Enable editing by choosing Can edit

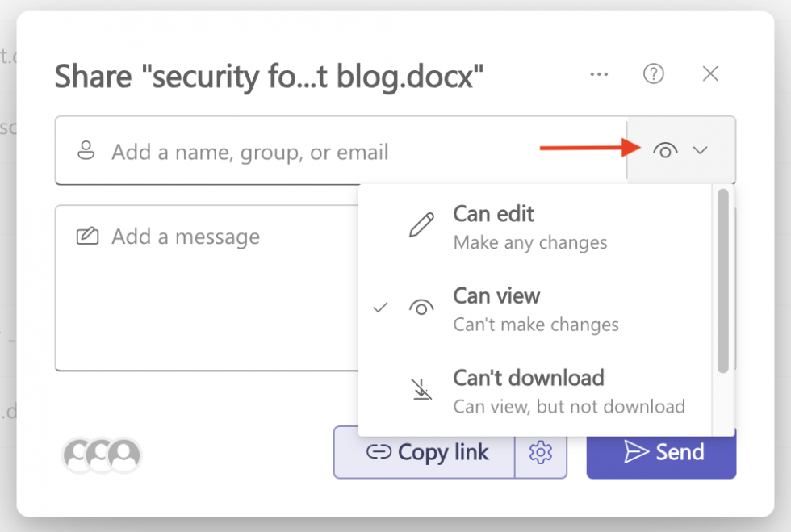point(492,214)
